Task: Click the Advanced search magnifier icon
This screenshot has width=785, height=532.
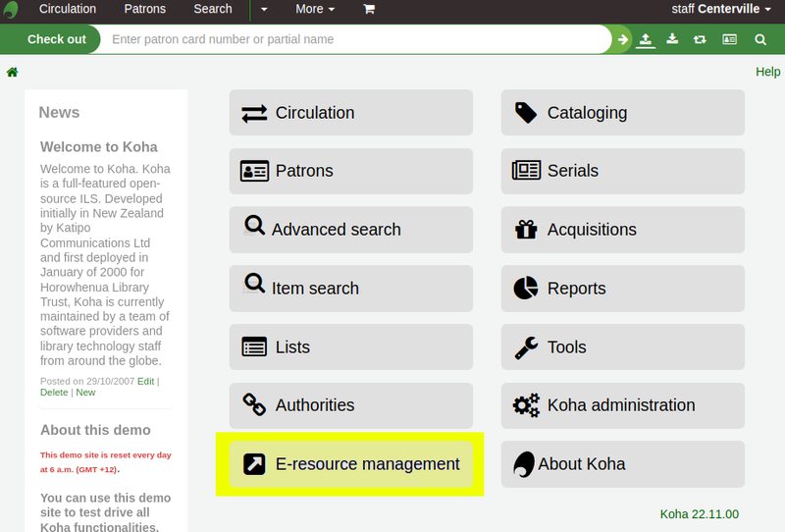Action: (254, 226)
